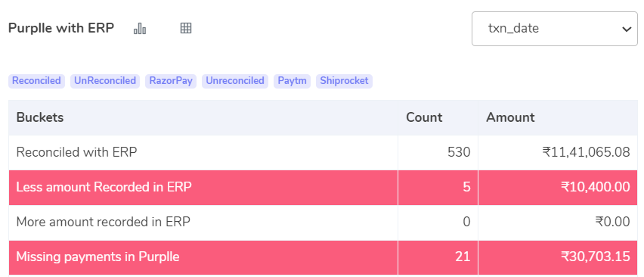
Task: Open the txn_date dropdown
Action: 555,29
